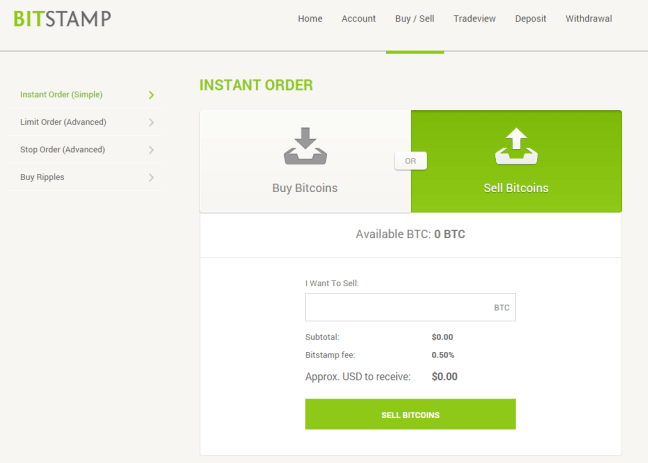The height and width of the screenshot is (463, 648).
Task: Select the Sell Bitcoins upload icon
Action: pyautogui.click(x=516, y=146)
